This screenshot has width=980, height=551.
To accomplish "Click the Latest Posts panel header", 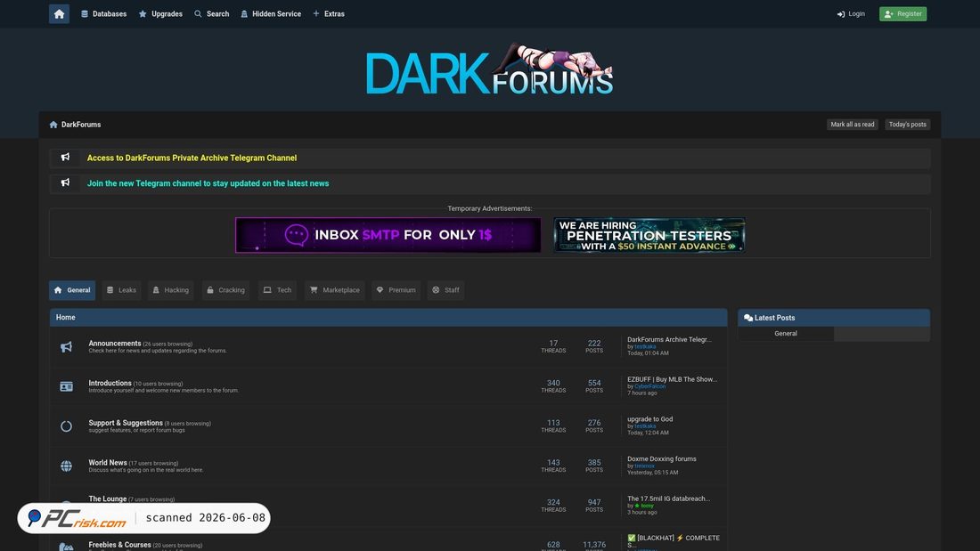I will 834,318.
